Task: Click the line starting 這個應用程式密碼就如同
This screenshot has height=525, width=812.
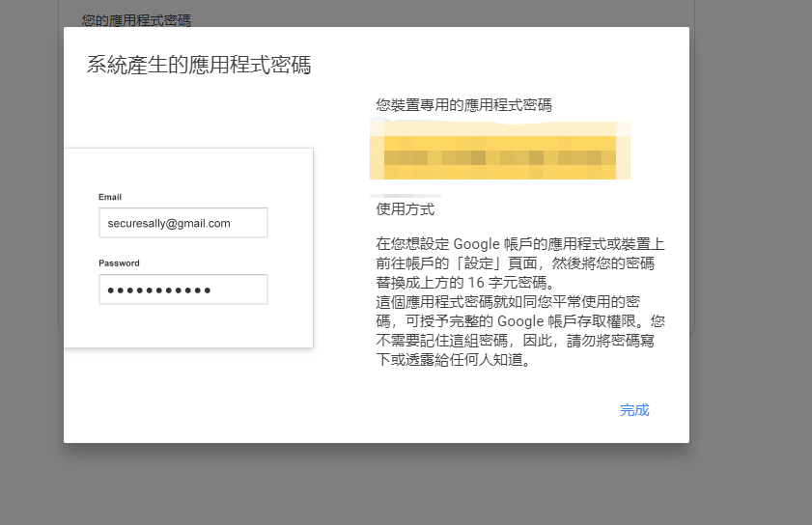Action: coord(508,302)
